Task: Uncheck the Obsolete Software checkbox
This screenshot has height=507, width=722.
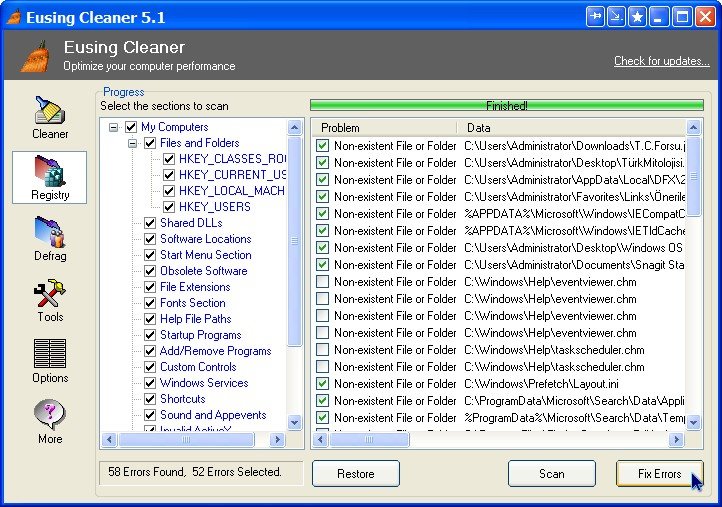Action: coord(150,271)
